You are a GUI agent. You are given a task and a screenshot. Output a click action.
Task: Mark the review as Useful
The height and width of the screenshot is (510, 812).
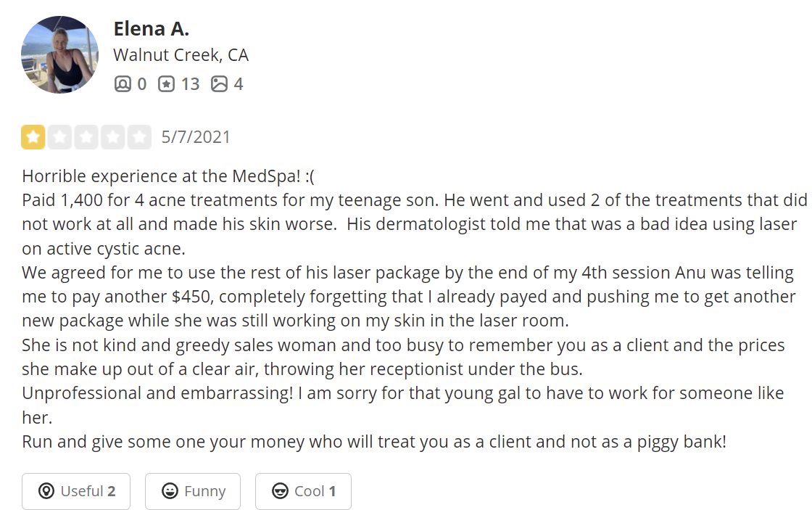76,491
